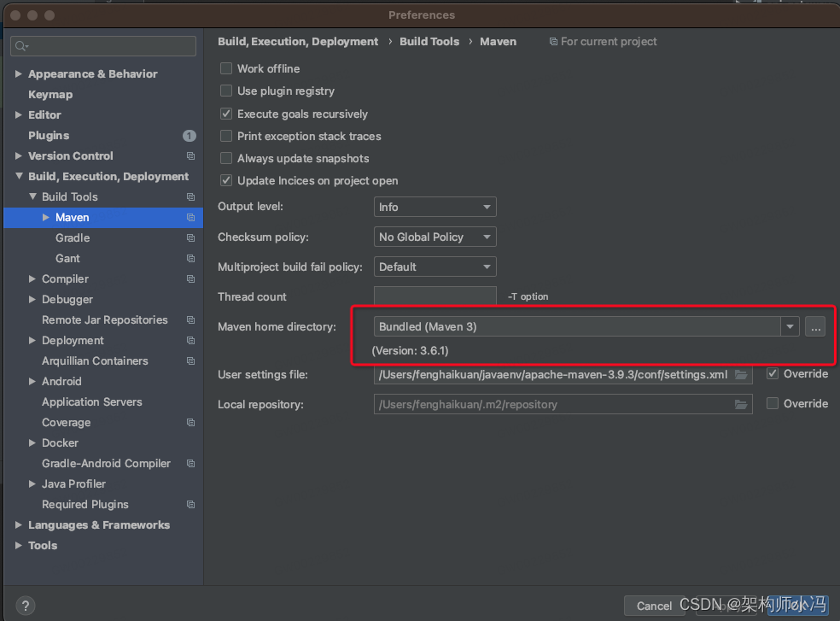Open the Checksum policy dropdown

pyautogui.click(x=435, y=237)
